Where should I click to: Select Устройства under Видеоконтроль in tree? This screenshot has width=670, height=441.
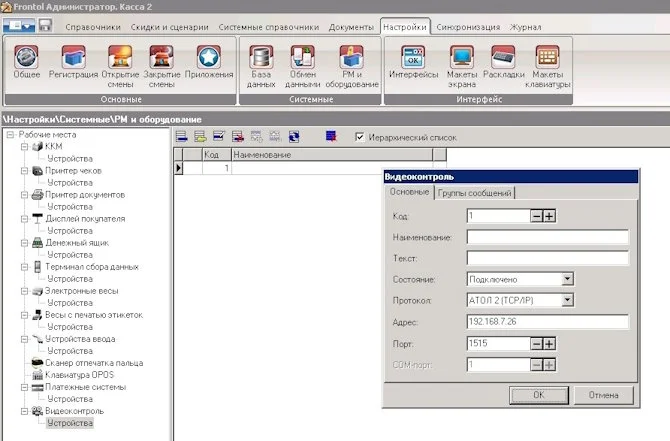[x=70, y=422]
